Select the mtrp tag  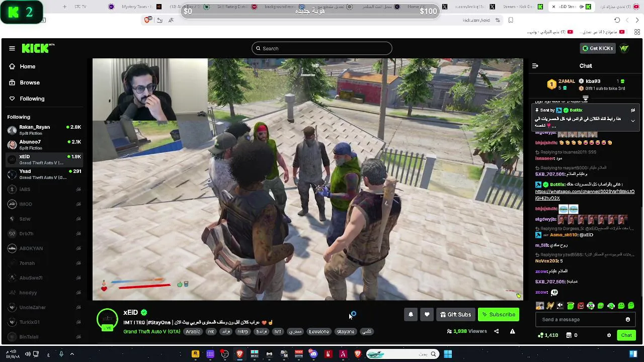click(243, 332)
